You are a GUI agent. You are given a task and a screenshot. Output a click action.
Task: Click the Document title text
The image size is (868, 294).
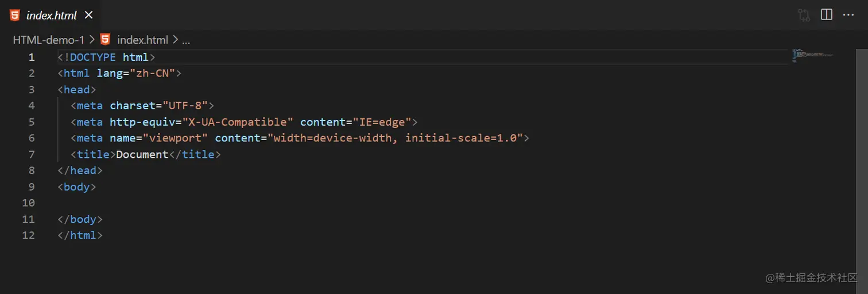(x=142, y=154)
